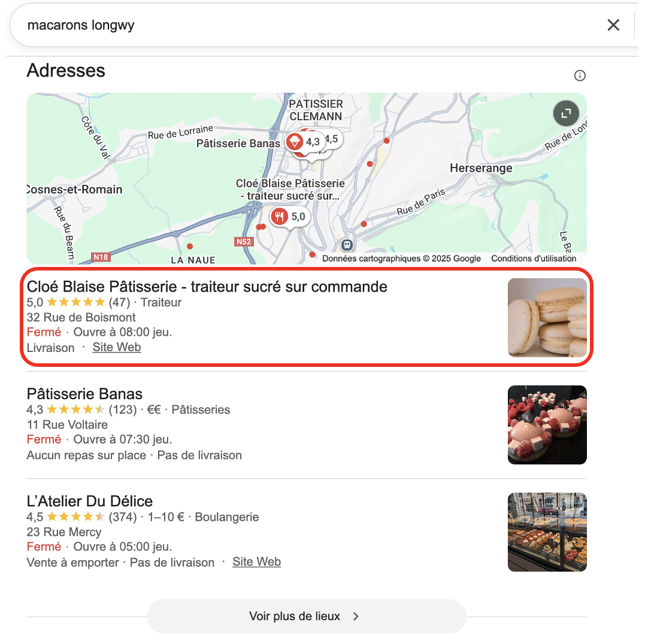Open Conditions d'utilisation map link
The height and width of the screenshot is (644, 648).
(534, 259)
